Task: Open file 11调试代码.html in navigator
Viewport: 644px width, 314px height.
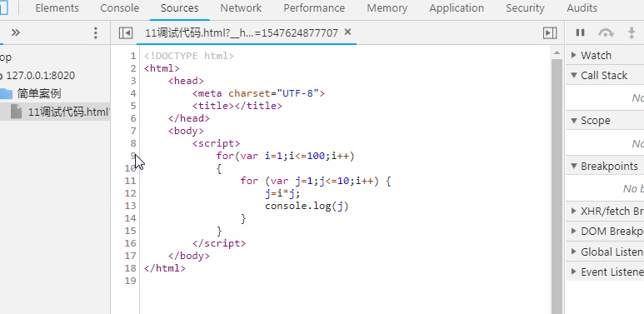Action: point(68,112)
